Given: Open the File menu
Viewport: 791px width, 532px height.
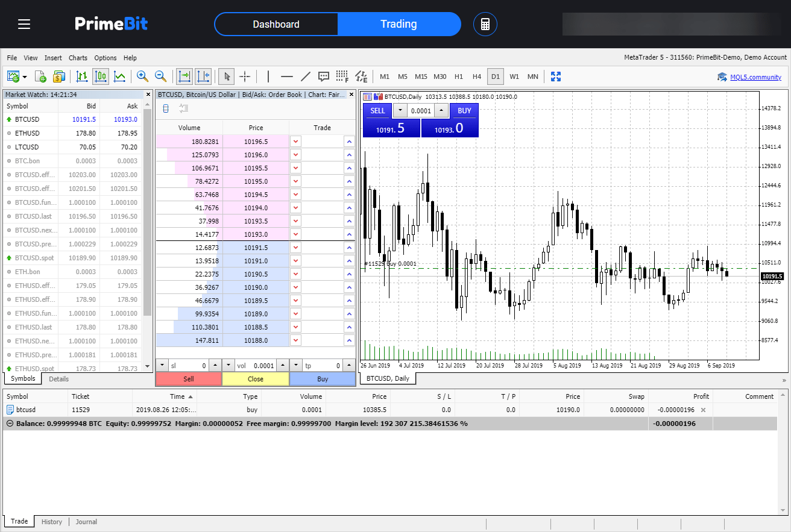Looking at the screenshot, I should 12,58.
